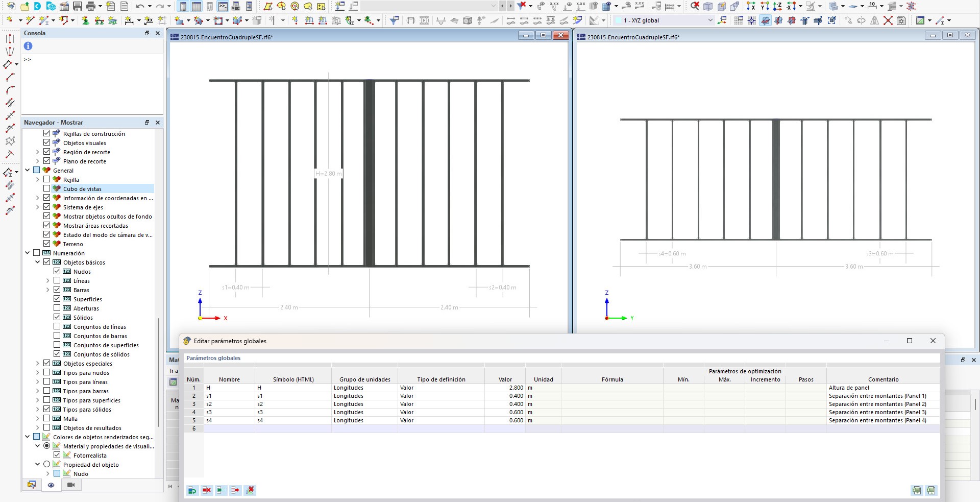Toggle the Rejilla checkbox
The width and height of the screenshot is (980, 502).
pyautogui.click(x=47, y=179)
